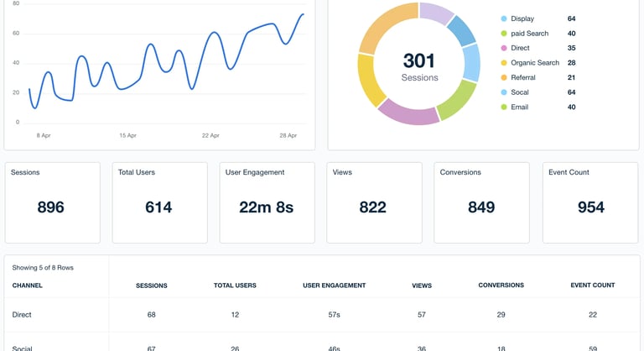Screen dimensions: 644x351
Task: Click the 15 Apr x-axis label
Action: click(127, 135)
